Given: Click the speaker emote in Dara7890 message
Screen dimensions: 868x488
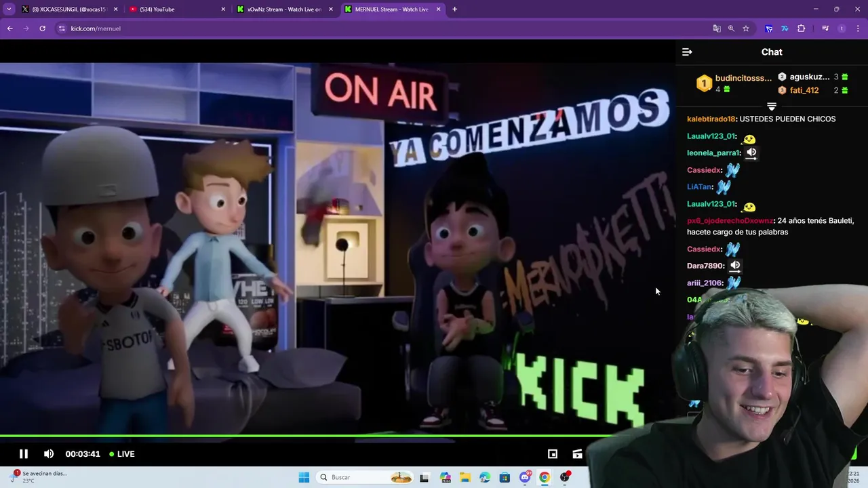Looking at the screenshot, I should tap(735, 266).
